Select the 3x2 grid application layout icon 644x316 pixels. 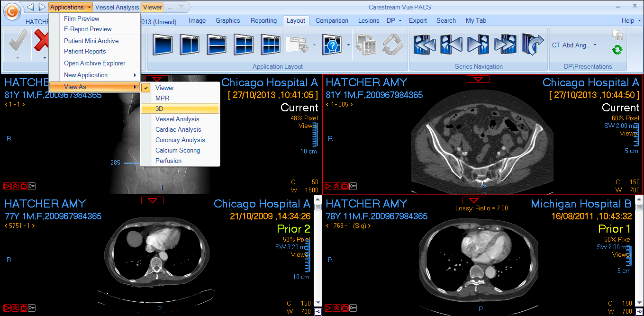271,45
